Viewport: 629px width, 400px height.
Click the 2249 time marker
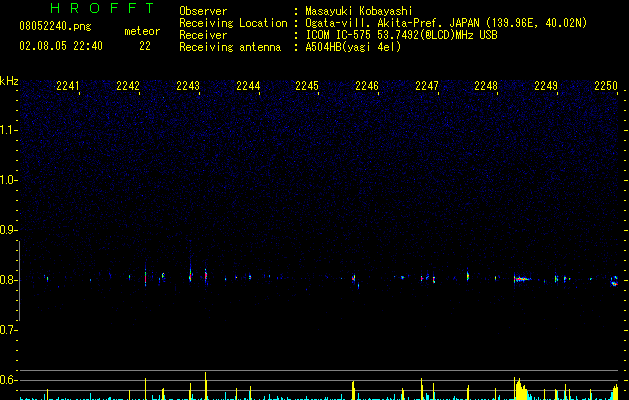tap(546, 86)
